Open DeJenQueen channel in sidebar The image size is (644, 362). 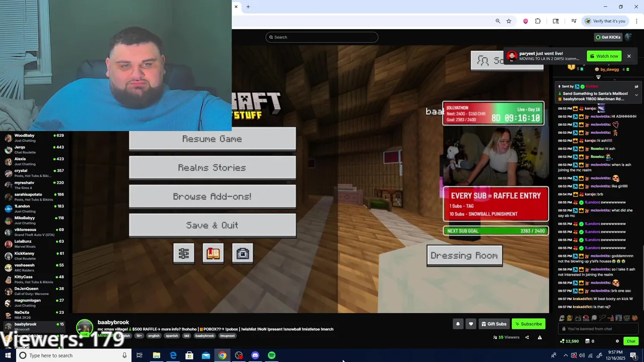(35, 291)
